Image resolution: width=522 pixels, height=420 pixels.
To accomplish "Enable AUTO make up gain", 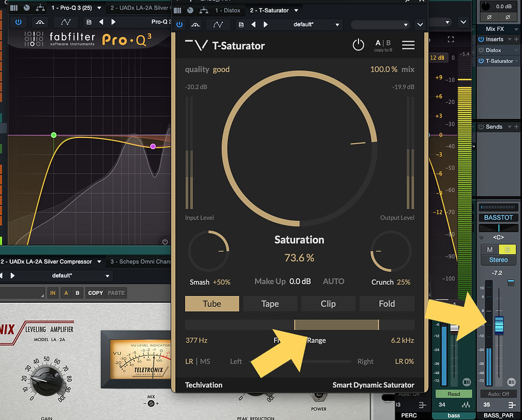I will [333, 281].
